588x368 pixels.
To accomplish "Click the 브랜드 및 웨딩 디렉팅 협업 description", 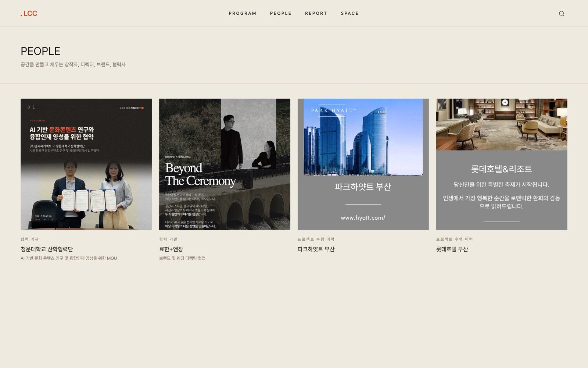I will pos(182,258).
